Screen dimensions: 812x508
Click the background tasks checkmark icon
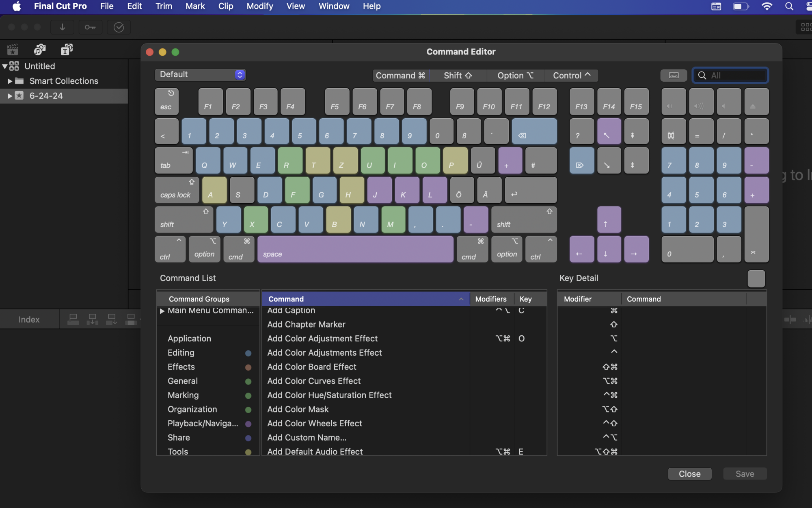click(x=119, y=27)
